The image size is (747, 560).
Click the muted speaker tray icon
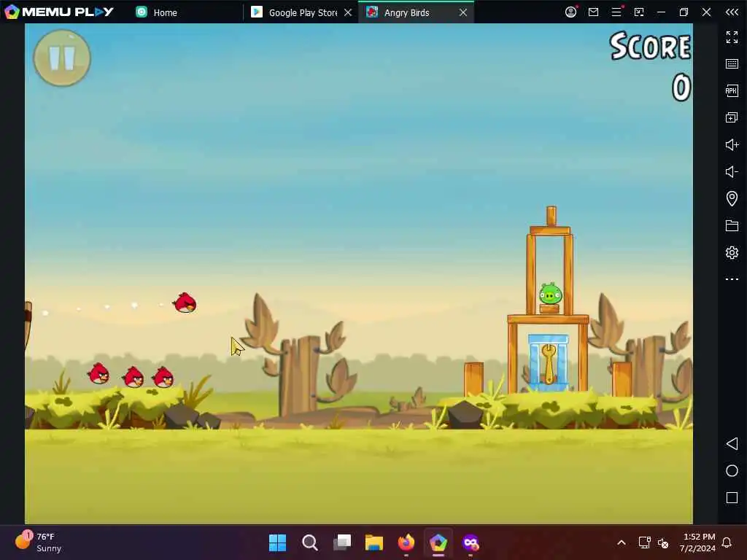(x=662, y=542)
